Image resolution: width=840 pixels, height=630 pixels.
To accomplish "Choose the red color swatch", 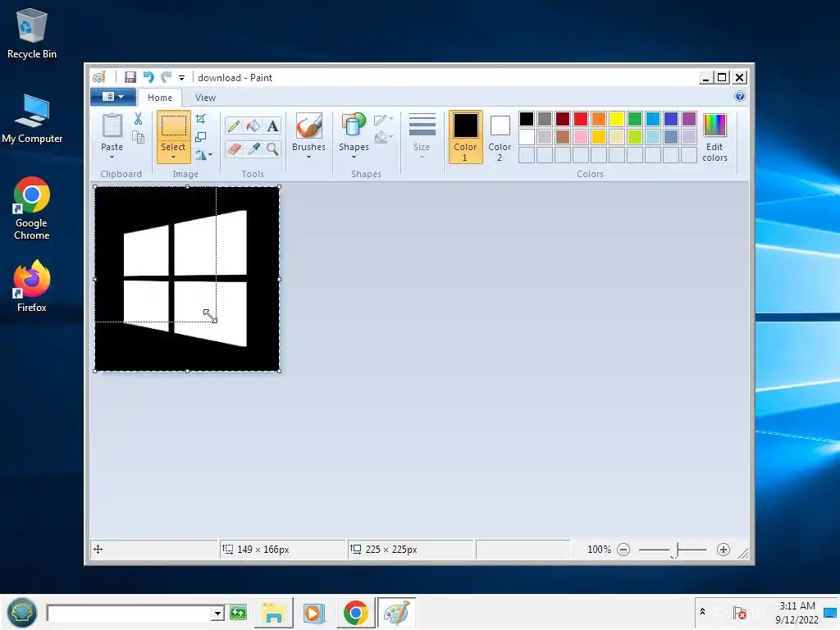I will click(x=581, y=119).
